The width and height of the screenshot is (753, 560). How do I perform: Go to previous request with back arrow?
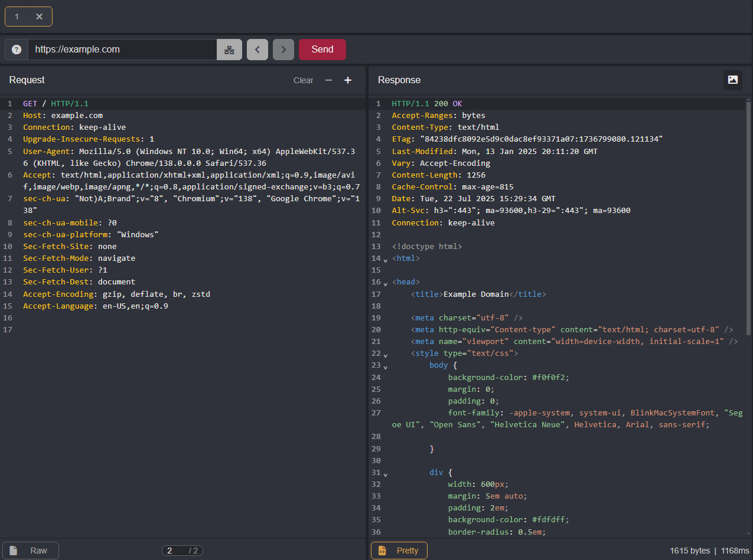(257, 50)
